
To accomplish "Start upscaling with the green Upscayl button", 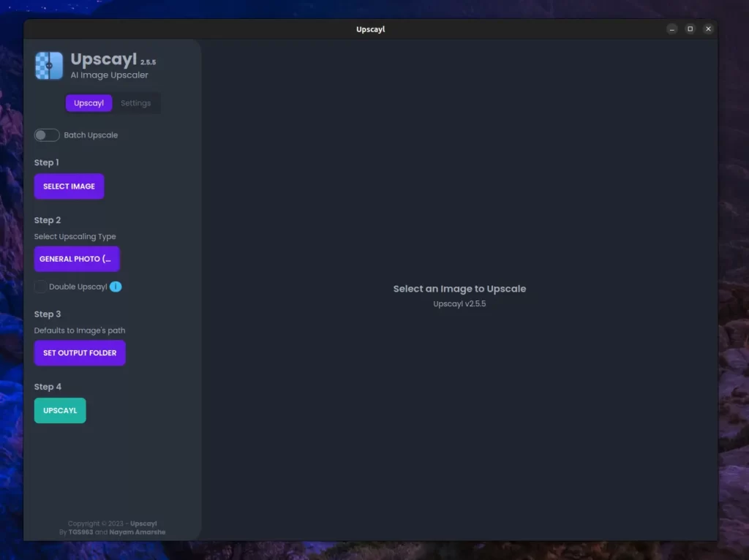I will 60,411.
